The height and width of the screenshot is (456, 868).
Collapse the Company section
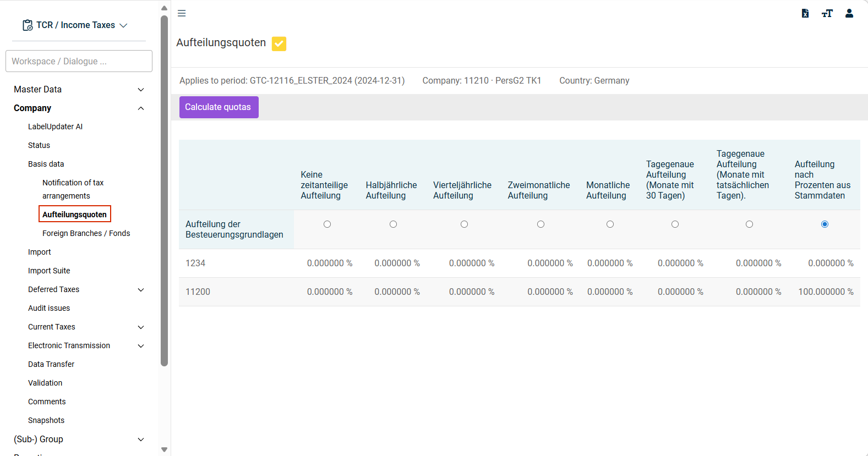point(141,108)
